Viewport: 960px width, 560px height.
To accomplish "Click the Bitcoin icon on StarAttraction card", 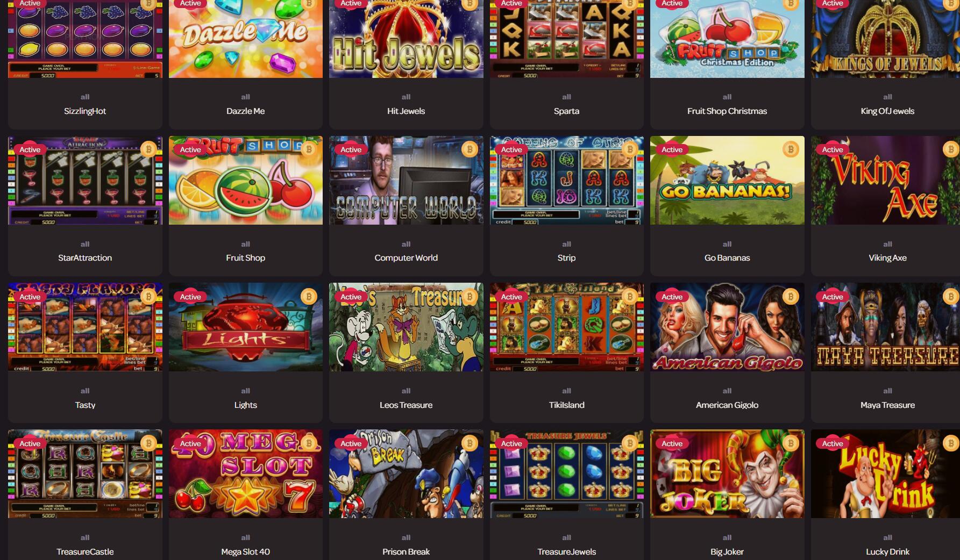I will [148, 149].
